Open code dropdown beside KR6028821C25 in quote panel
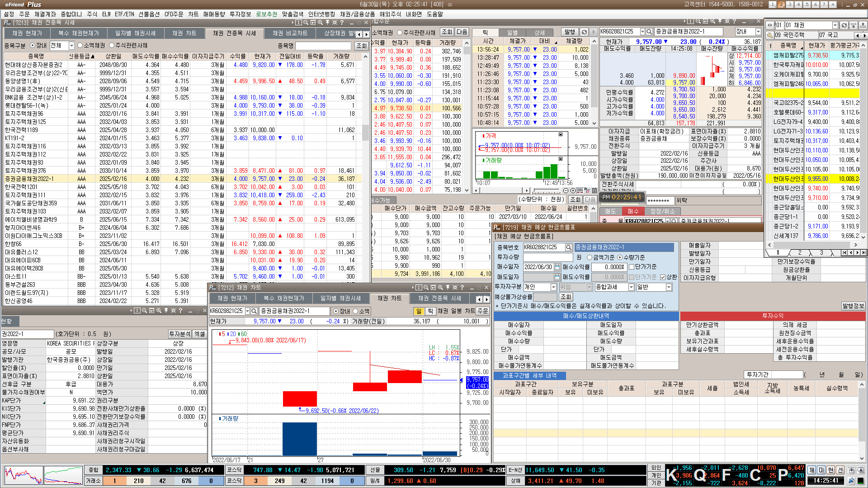The height and width of the screenshot is (488, 868). 642,32
